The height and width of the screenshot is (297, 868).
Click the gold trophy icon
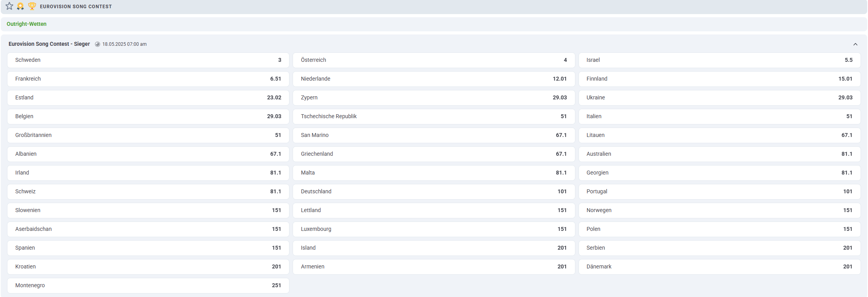[x=32, y=6]
